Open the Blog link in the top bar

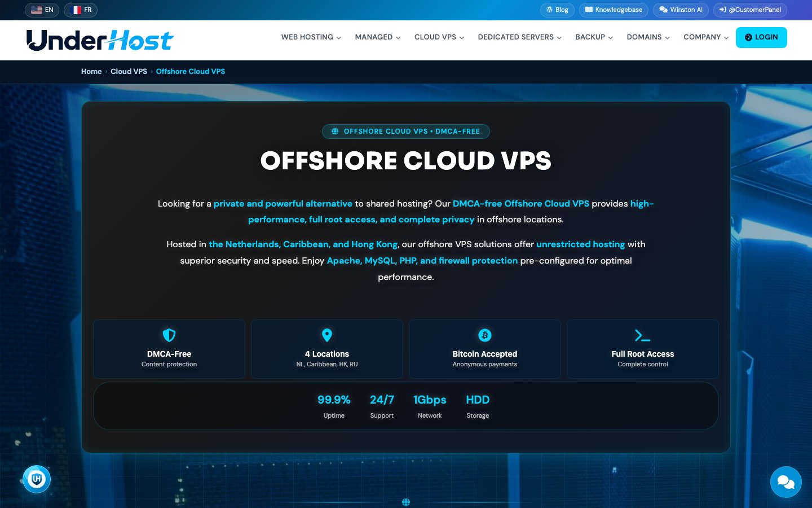[x=557, y=10]
